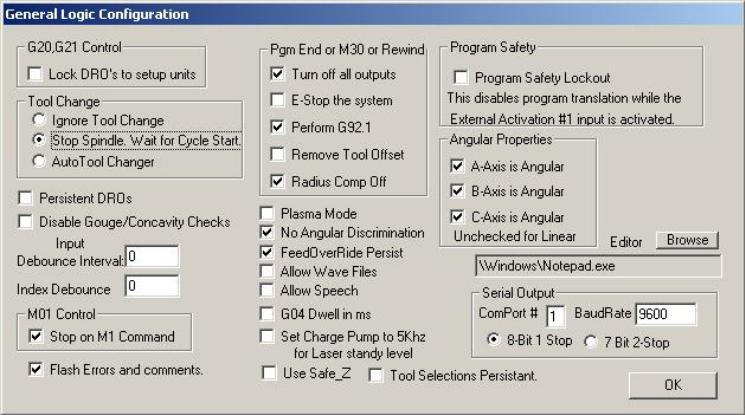Click the OK button
Image resolution: width=745 pixels, height=415 pixels.
pyautogui.click(x=673, y=385)
